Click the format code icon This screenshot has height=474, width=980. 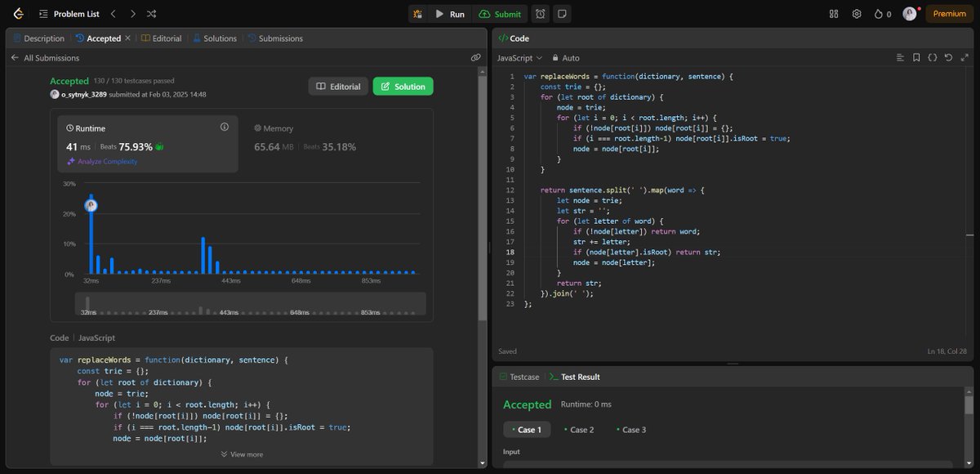coord(900,58)
